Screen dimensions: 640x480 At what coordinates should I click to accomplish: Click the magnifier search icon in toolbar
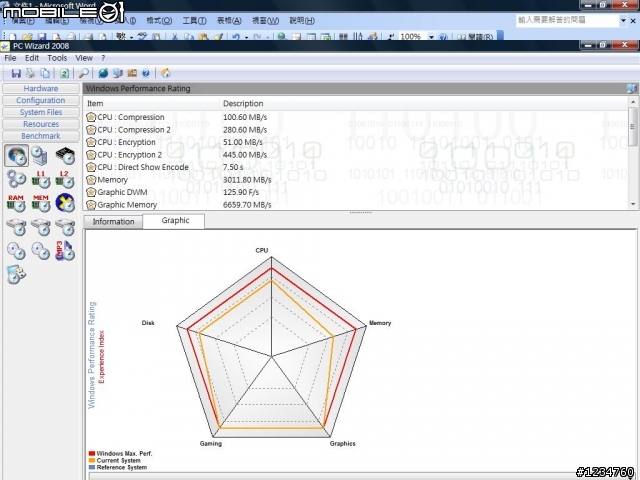pyautogui.click(x=83, y=73)
